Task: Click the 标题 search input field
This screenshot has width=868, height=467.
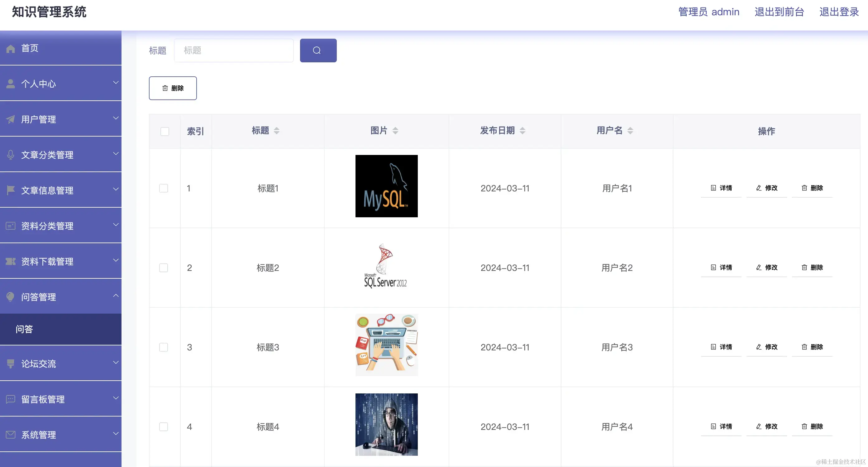Action: coord(233,51)
